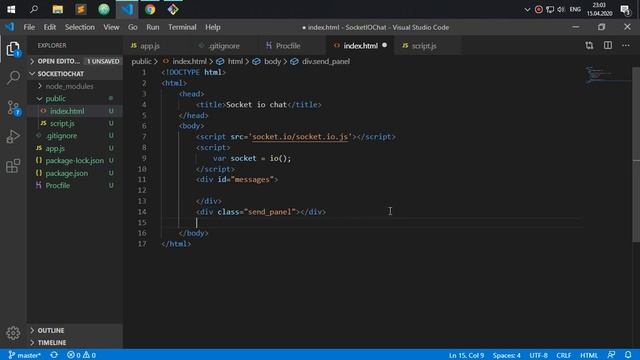Expand the Outline section

(x=75, y=330)
